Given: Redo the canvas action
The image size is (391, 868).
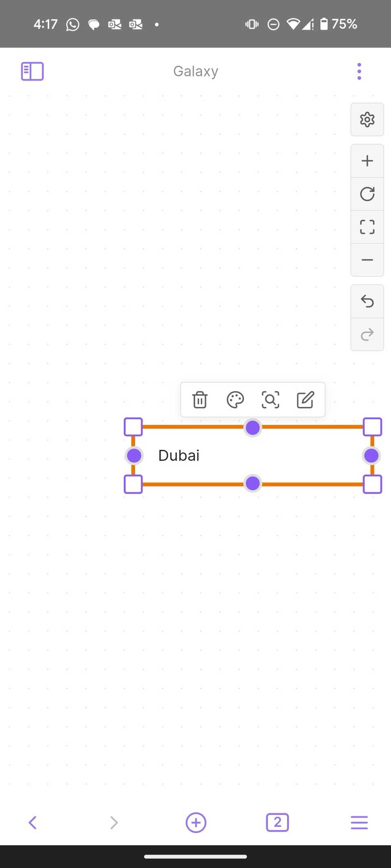Looking at the screenshot, I should (x=367, y=335).
